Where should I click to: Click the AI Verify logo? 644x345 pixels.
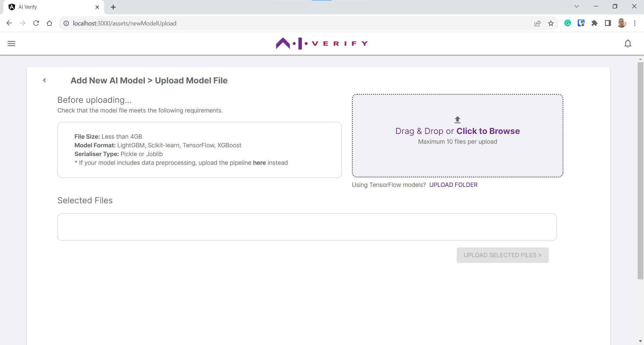[x=321, y=43]
